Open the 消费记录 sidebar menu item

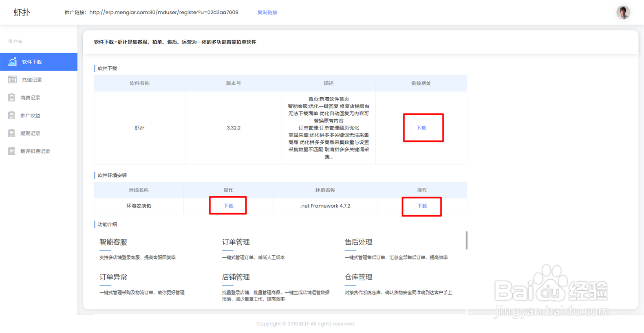coord(39,98)
